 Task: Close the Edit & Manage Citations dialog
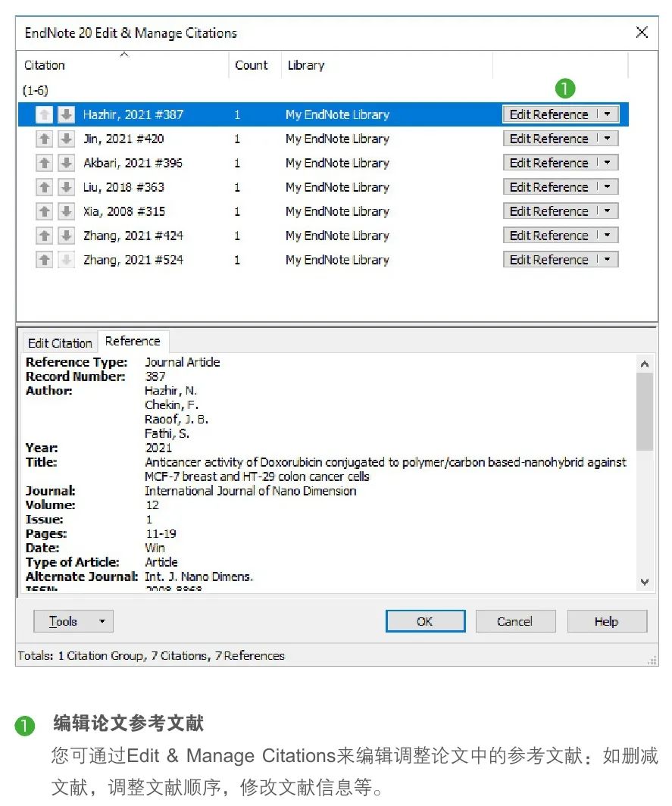pos(642,33)
